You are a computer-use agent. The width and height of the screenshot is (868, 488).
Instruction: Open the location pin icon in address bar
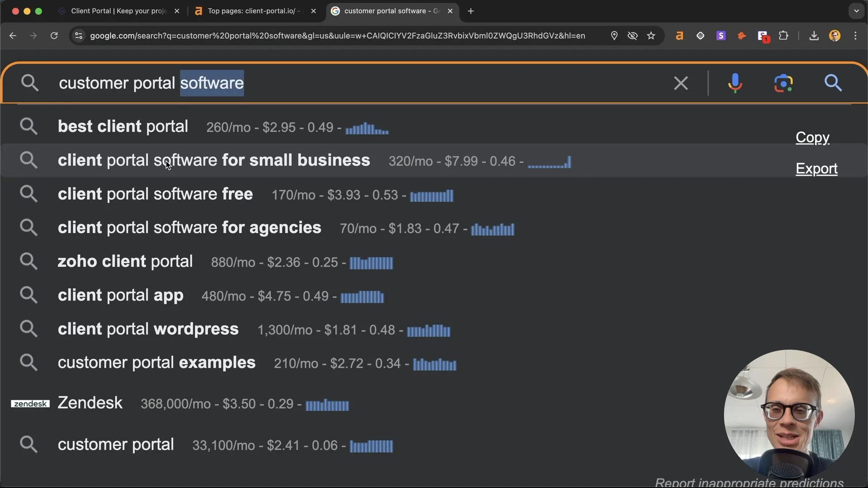click(614, 36)
